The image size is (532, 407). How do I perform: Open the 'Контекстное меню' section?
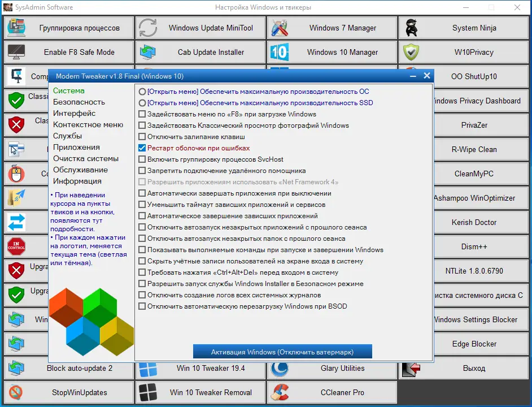point(88,124)
